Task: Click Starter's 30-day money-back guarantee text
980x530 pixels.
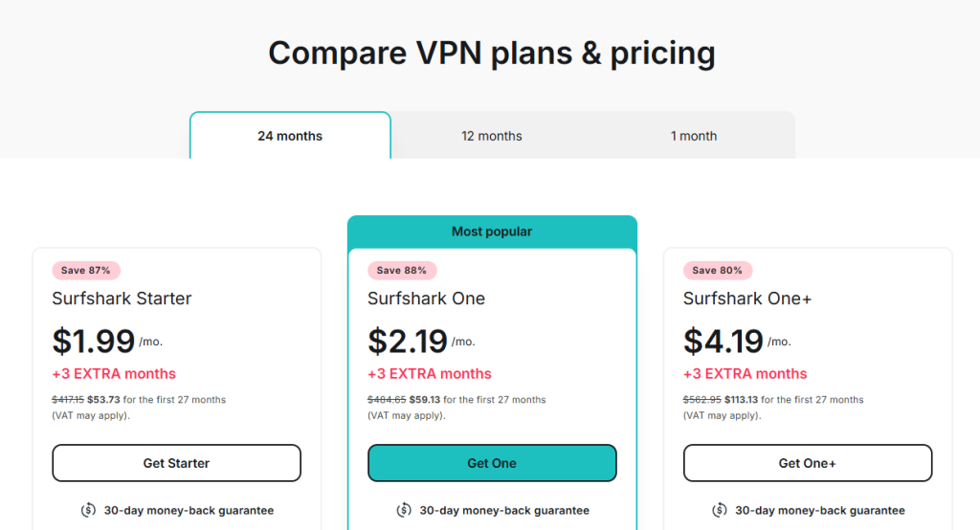Action: (189, 511)
